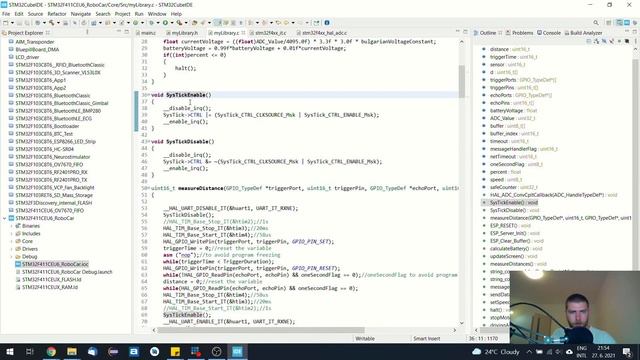The width and height of the screenshot is (640, 360).
Task: Open the Build icon dropdown arrow
Action: tap(58, 23)
